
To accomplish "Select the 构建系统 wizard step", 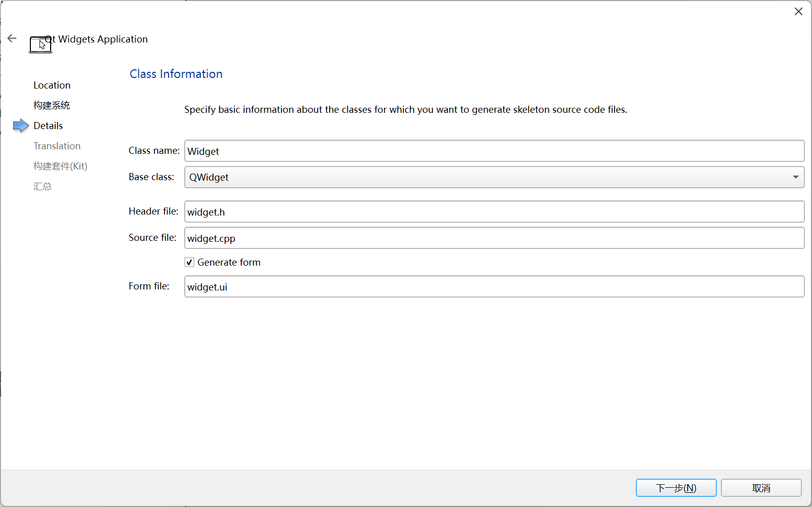I will click(x=52, y=105).
